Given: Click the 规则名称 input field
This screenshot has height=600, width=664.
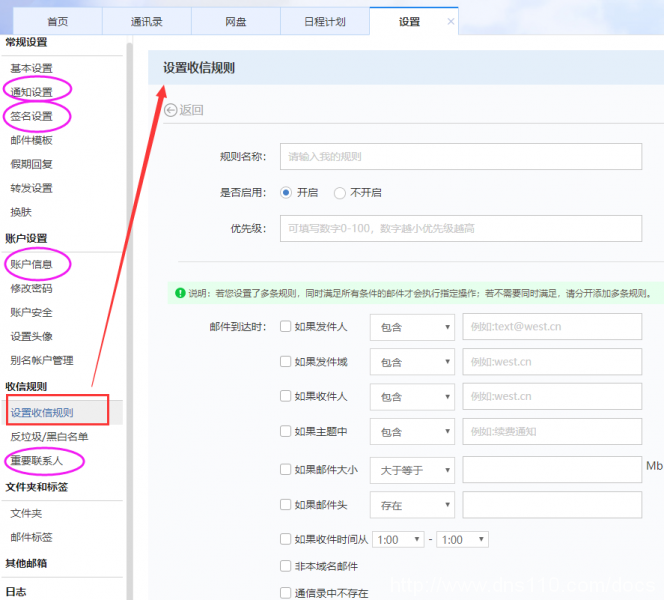Looking at the screenshot, I should [x=461, y=157].
